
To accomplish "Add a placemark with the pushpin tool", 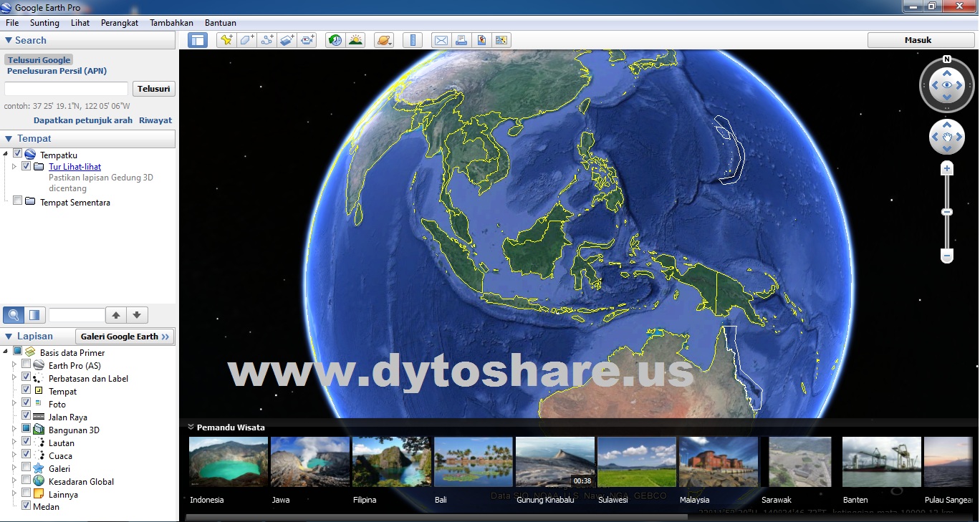I will pyautogui.click(x=226, y=40).
